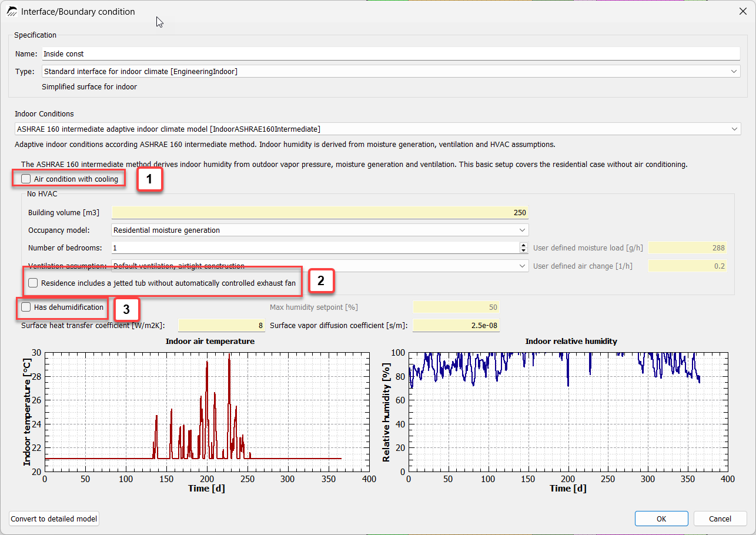This screenshot has height=535, width=756.
Task: Open the Occupancy model dropdown
Action: [320, 230]
